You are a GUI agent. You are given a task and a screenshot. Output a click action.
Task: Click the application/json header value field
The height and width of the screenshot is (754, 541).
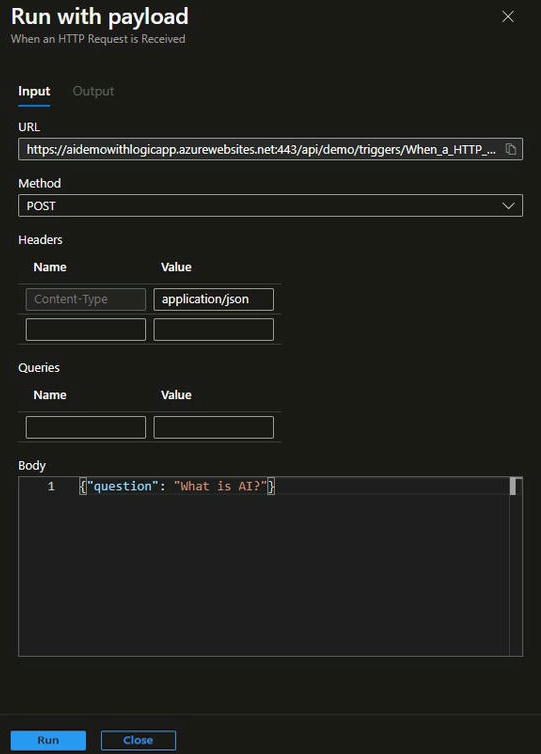pyautogui.click(x=214, y=299)
